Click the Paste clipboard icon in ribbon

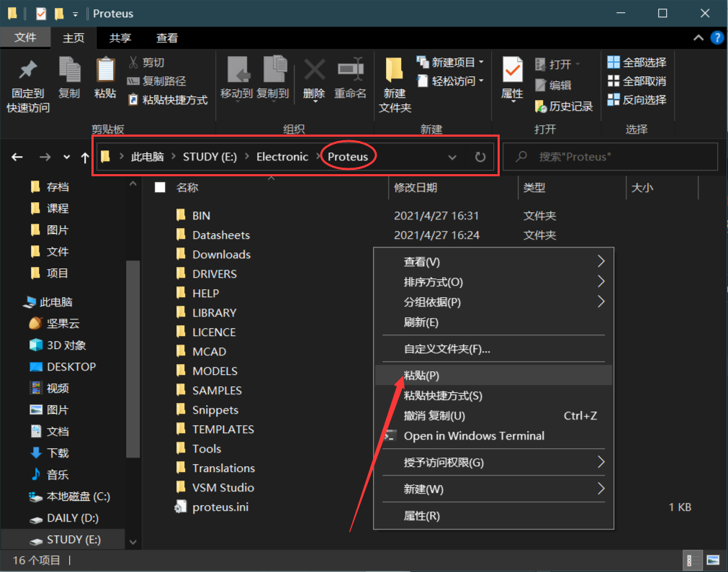[x=105, y=70]
